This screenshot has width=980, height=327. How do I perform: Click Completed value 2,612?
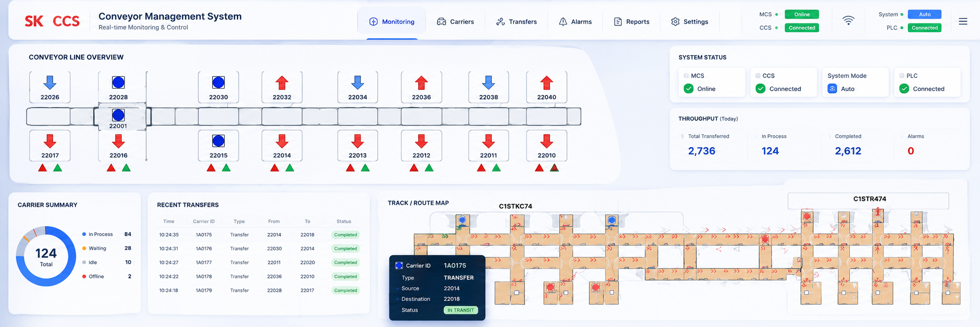(x=848, y=151)
